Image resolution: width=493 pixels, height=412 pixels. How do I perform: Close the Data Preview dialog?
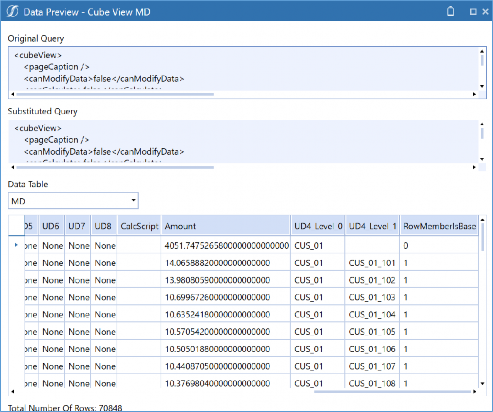pos(485,12)
